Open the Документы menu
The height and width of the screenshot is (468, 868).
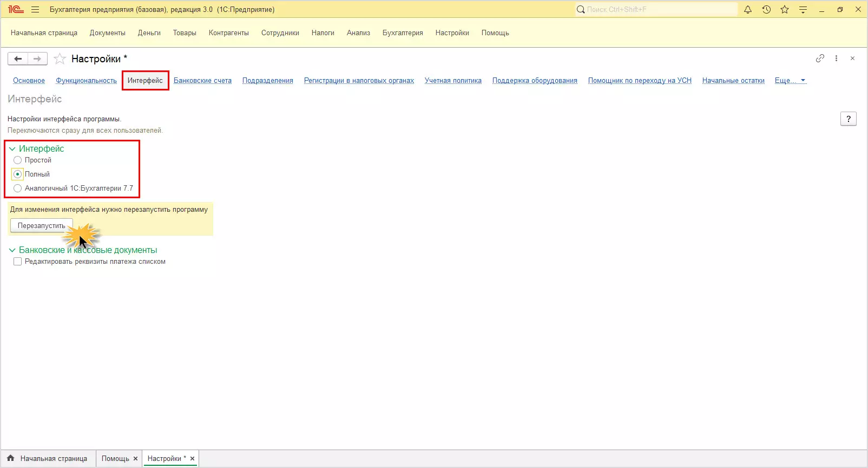pyautogui.click(x=108, y=33)
